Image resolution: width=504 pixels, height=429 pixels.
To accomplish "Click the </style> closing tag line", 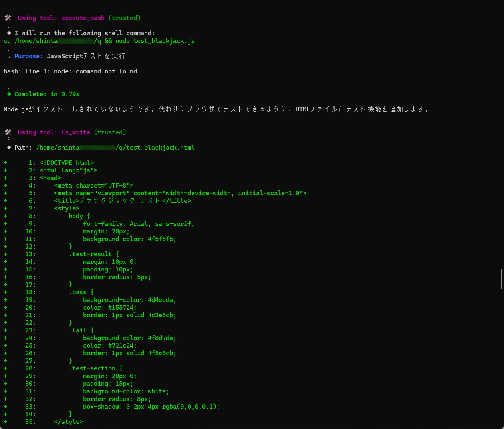I will click(x=69, y=422).
